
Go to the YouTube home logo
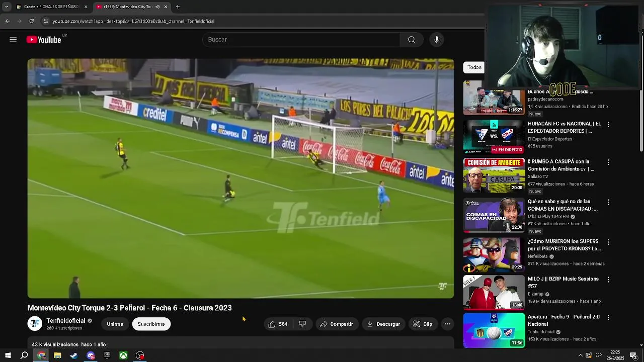pos(44,40)
